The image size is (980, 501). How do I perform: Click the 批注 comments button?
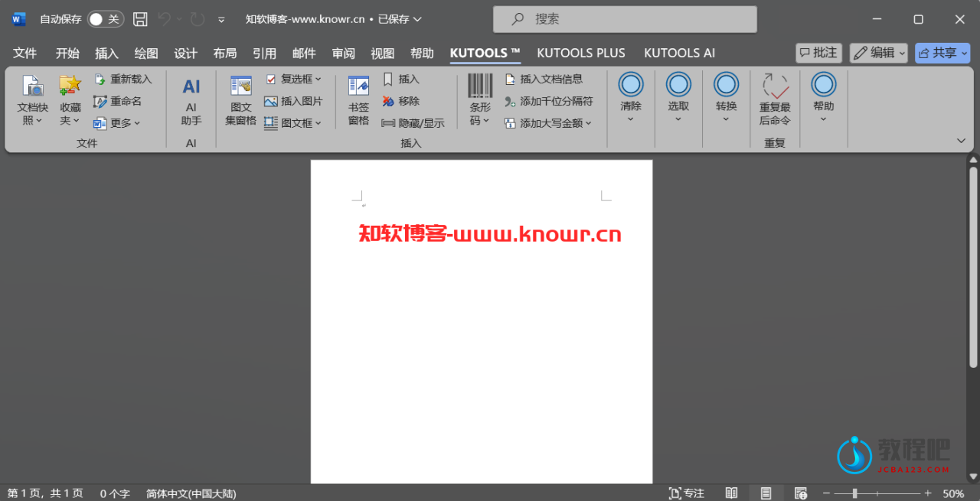tap(818, 53)
